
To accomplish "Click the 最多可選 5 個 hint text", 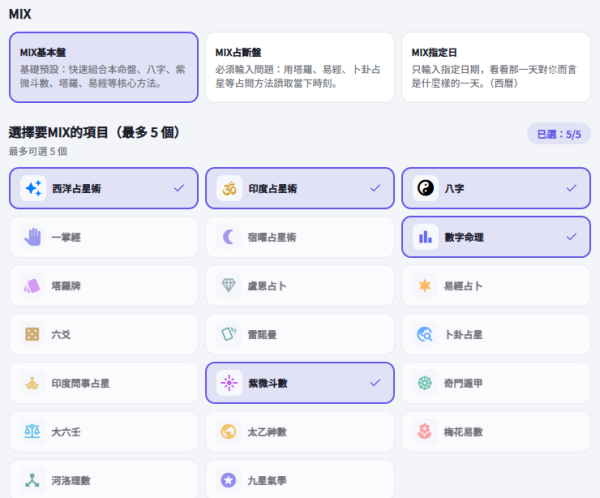I will tap(38, 152).
